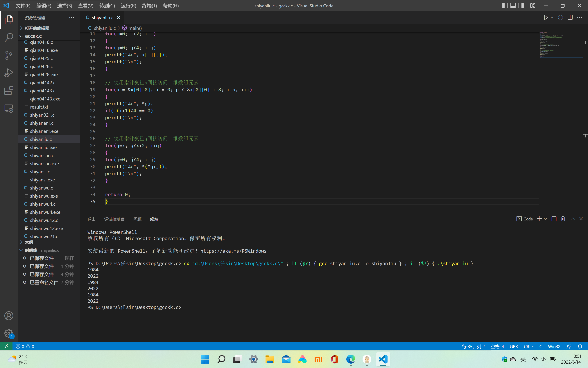Open the Explorer view in activity bar
This screenshot has height=368, width=588.
click(x=9, y=20)
